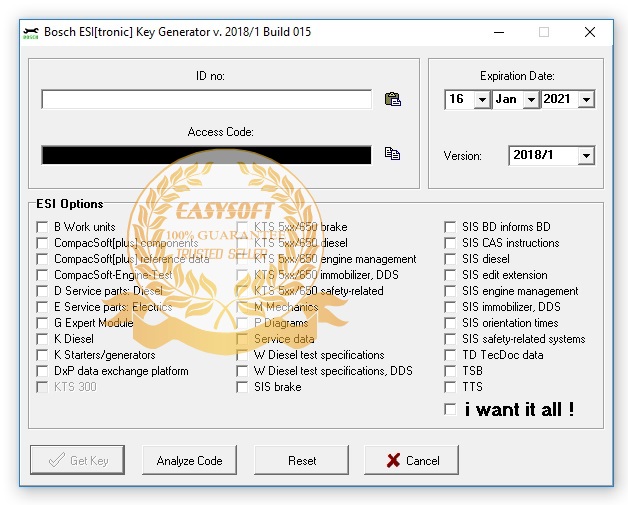
Task: Enable the SIS diesel option
Action: click(450, 259)
